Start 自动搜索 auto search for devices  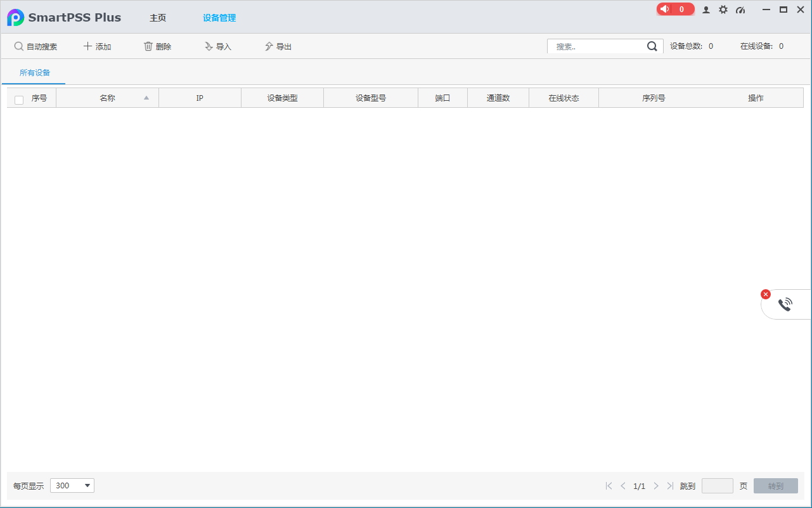35,46
